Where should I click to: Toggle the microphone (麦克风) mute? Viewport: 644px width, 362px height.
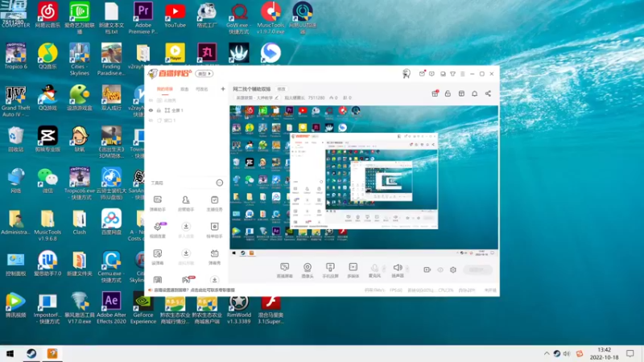374,270
